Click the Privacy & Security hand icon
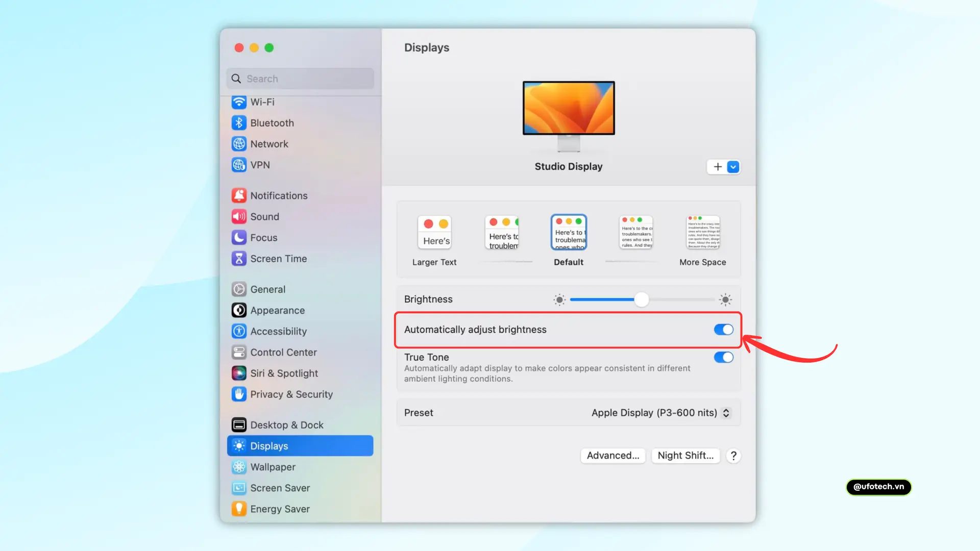Image resolution: width=980 pixels, height=551 pixels. (x=239, y=394)
